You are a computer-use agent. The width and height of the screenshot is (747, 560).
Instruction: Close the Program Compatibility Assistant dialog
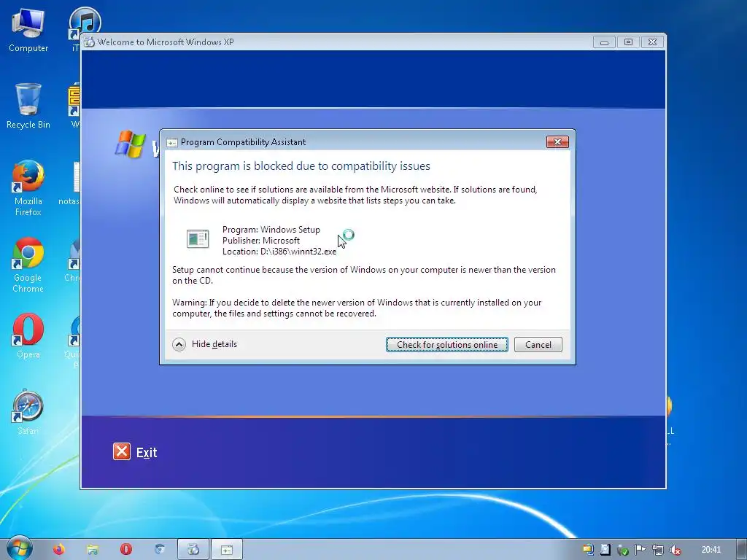[557, 142]
